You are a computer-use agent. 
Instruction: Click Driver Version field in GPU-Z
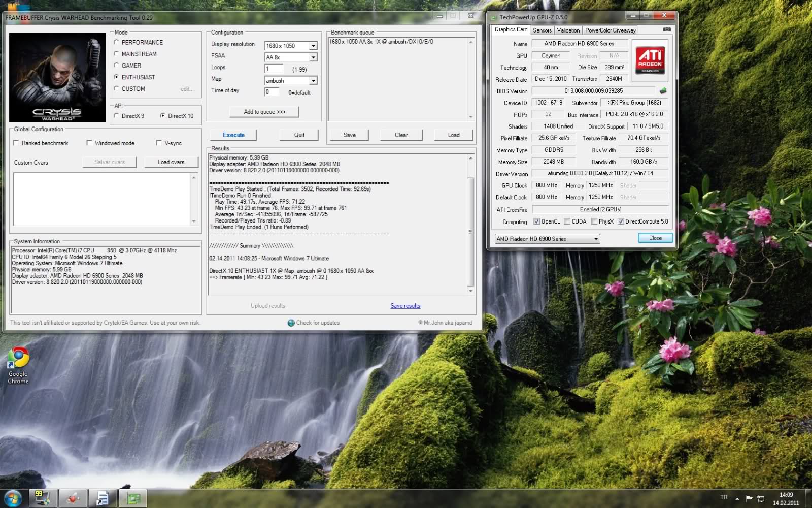point(600,173)
